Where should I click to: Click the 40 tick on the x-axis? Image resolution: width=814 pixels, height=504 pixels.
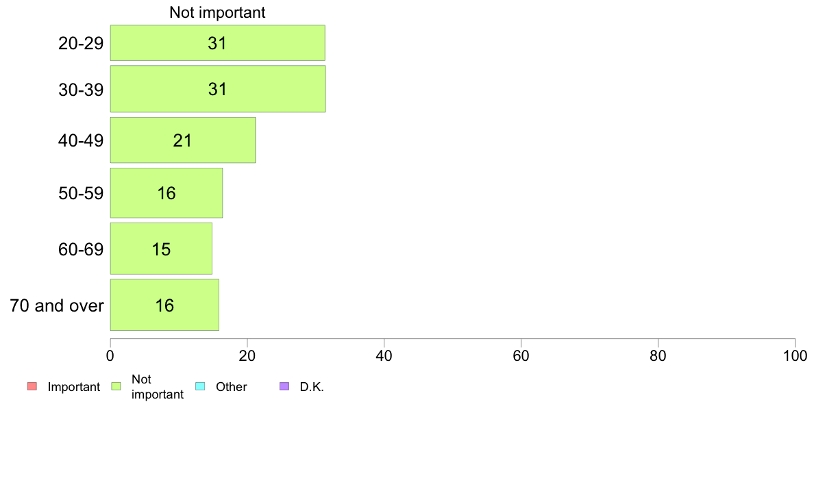(384, 355)
